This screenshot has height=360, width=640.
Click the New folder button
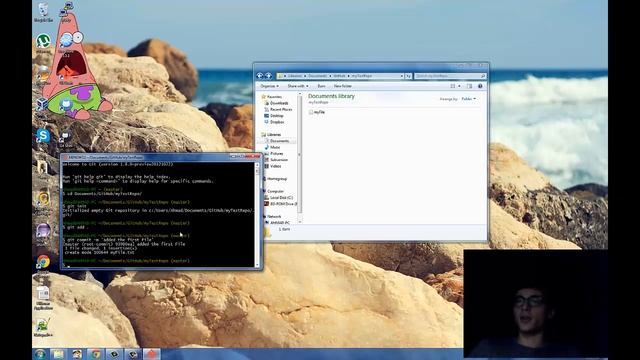(342, 86)
